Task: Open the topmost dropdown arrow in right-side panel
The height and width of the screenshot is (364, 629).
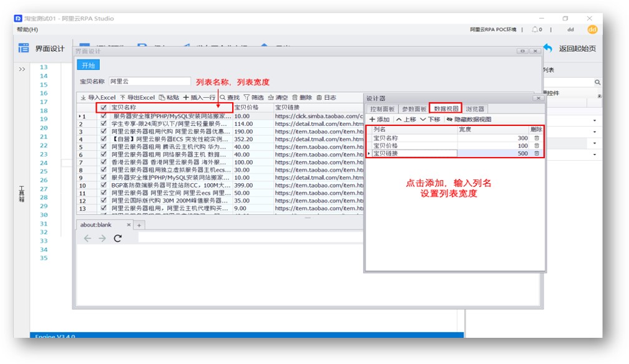Action: (x=595, y=121)
